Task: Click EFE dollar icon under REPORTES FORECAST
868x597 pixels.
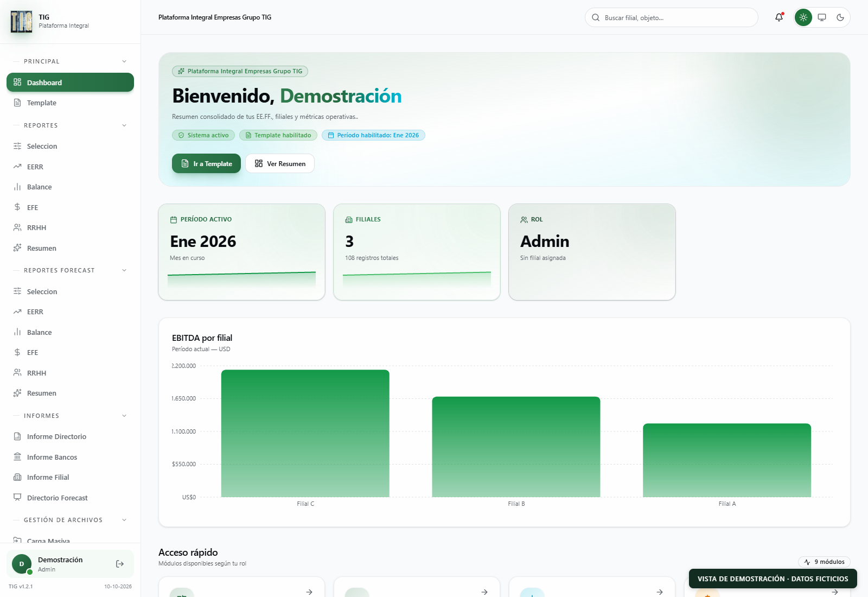Action: tap(17, 353)
